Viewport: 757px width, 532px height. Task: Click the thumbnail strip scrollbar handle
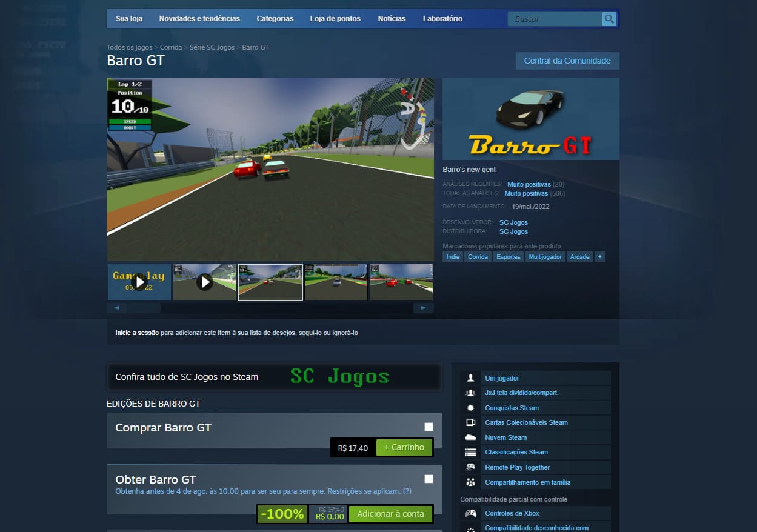144,308
